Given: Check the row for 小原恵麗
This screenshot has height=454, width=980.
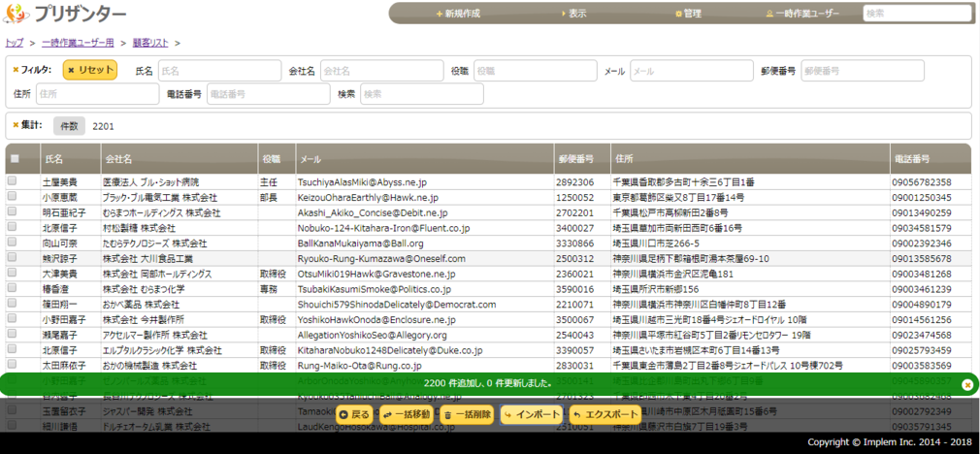Looking at the screenshot, I should tap(12, 197).
